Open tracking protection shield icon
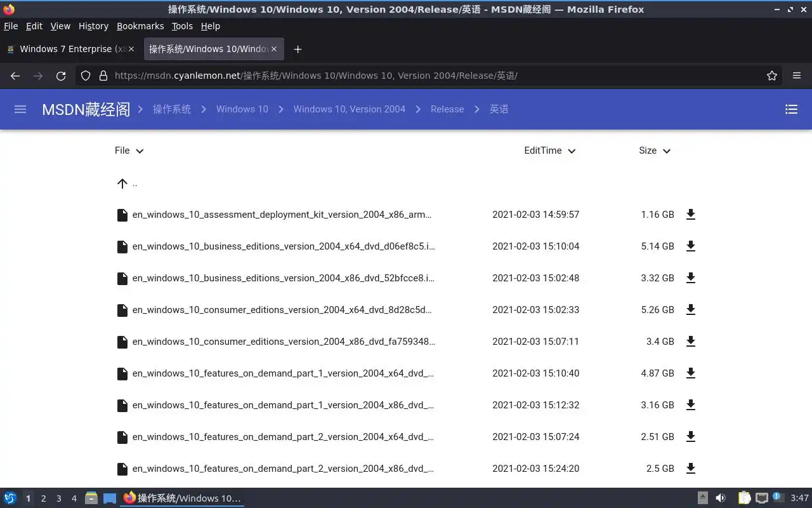Image resolution: width=812 pixels, height=508 pixels. pos(86,76)
